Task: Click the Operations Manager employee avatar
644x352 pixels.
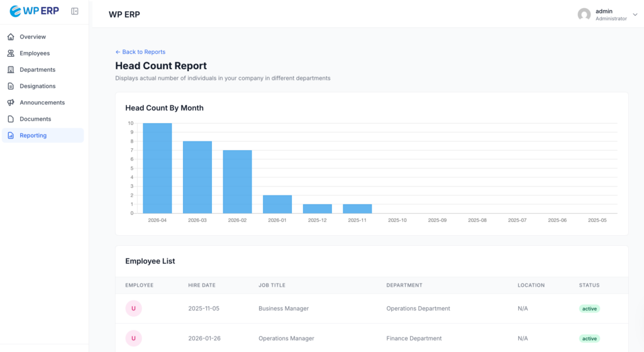Action: [133, 338]
